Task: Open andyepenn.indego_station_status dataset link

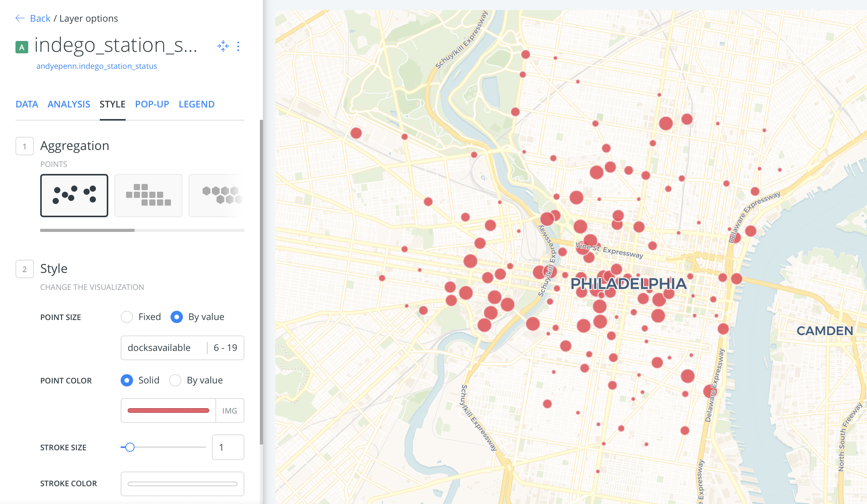Action: point(97,66)
